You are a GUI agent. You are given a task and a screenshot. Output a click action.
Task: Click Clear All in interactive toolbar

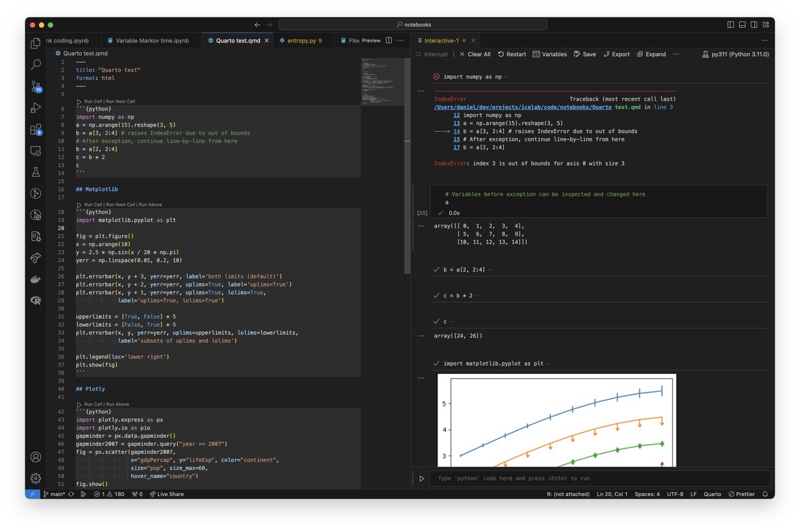(x=475, y=54)
